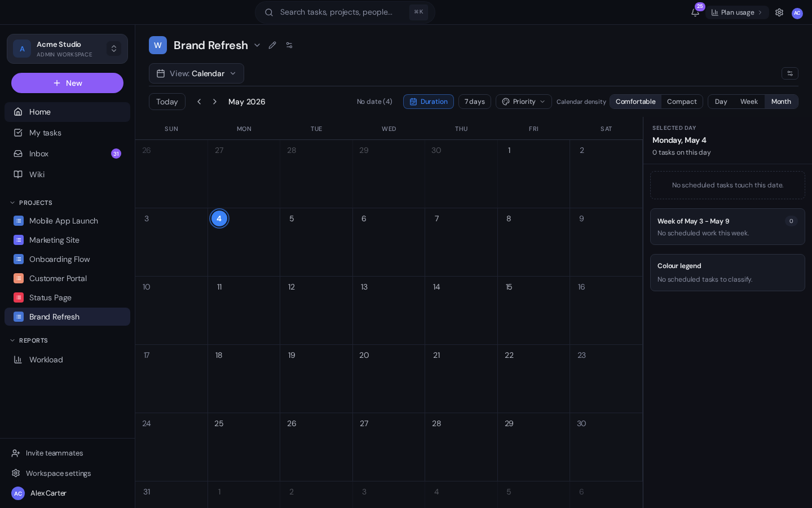Click Invite teammates link
812x508 pixels.
click(54, 453)
